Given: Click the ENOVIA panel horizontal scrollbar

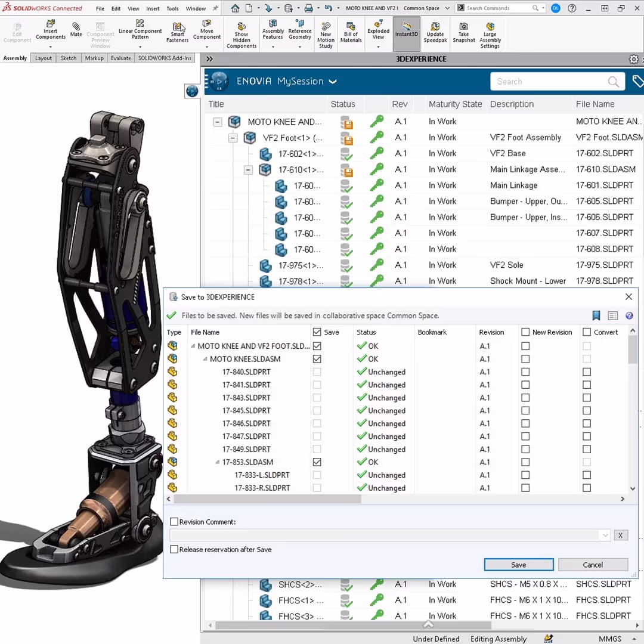Looking at the screenshot, I should [x=353, y=625].
